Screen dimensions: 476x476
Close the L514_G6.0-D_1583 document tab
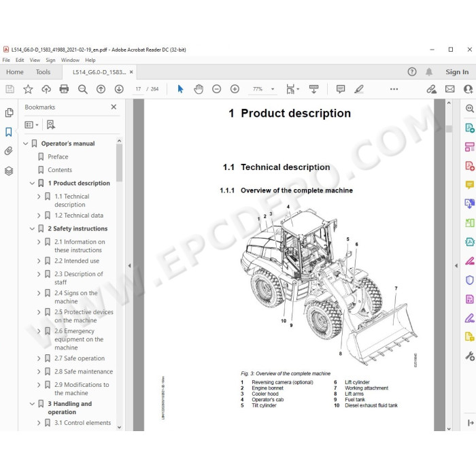tap(131, 72)
